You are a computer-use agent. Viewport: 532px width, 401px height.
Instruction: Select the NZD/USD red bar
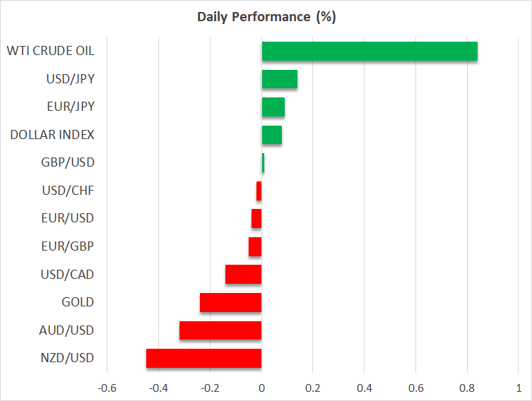coord(203,358)
